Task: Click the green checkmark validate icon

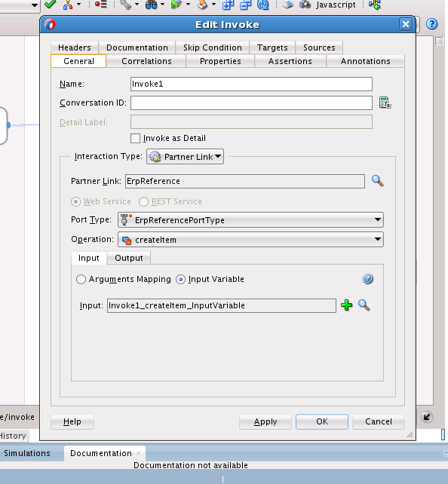Action: 50,4
